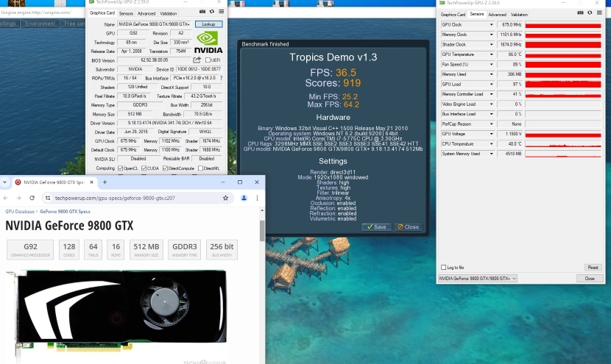Open the GPU selector dropdown in Sensors window
Screen dimensions: 611x364
point(478,279)
